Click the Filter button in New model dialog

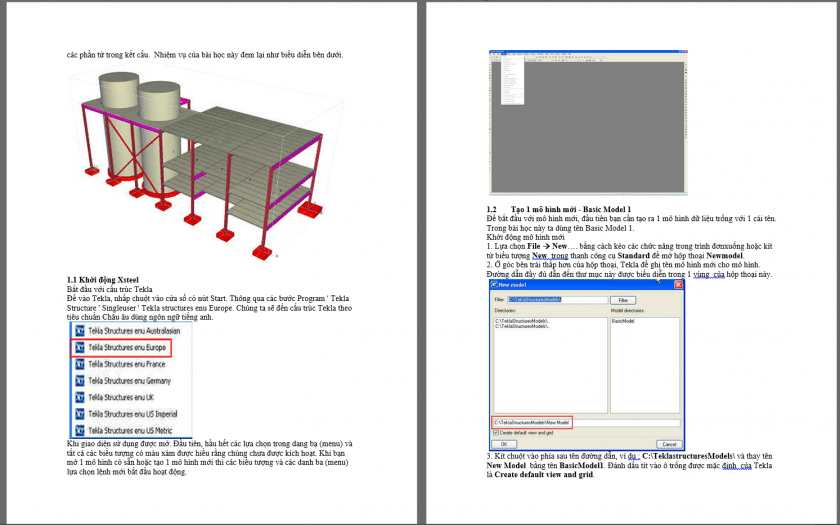click(623, 301)
